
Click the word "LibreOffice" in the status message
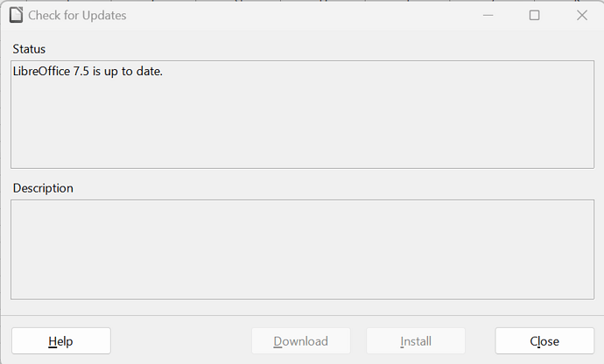42,71
